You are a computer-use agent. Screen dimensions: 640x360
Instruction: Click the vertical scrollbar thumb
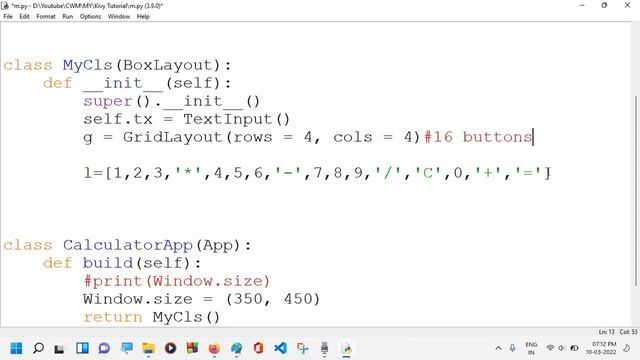636,191
